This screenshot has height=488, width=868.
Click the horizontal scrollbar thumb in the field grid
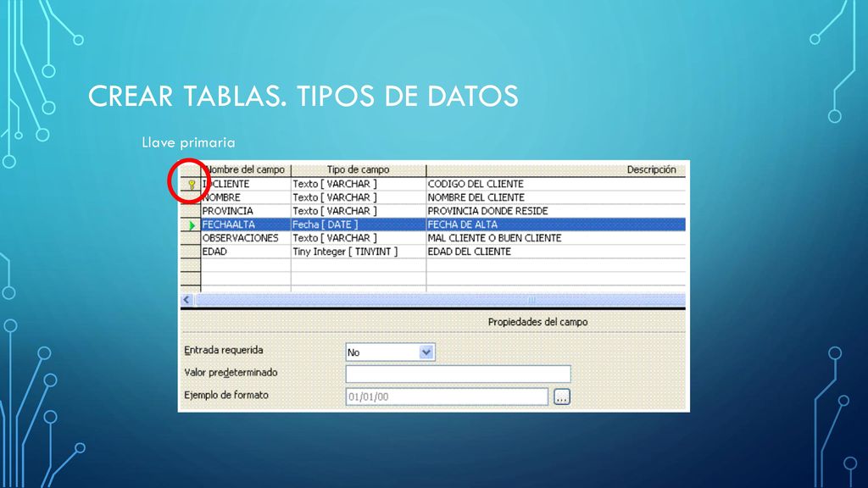[440, 300]
